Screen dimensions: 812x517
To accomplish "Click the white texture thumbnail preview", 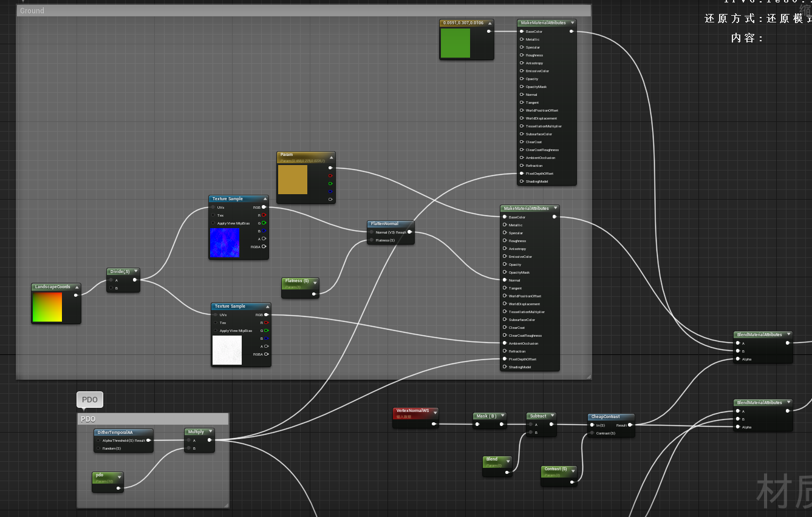I will pos(227,350).
